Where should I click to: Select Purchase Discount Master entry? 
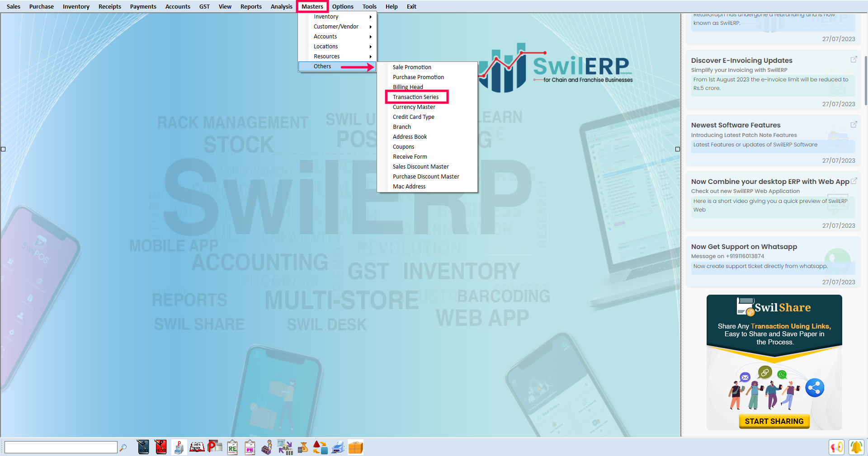[x=427, y=177]
